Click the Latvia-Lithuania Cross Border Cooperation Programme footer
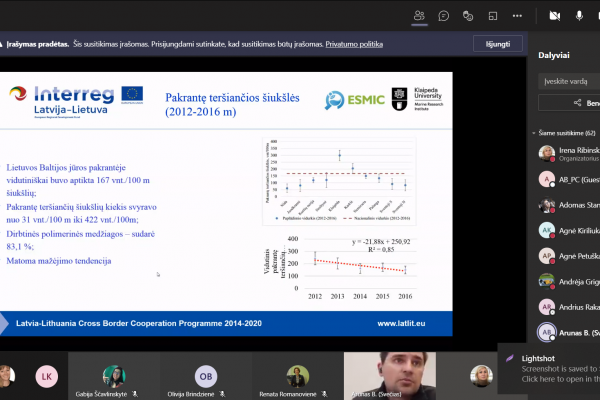Image resolution: width=600 pixels, height=400 pixels. click(x=139, y=323)
